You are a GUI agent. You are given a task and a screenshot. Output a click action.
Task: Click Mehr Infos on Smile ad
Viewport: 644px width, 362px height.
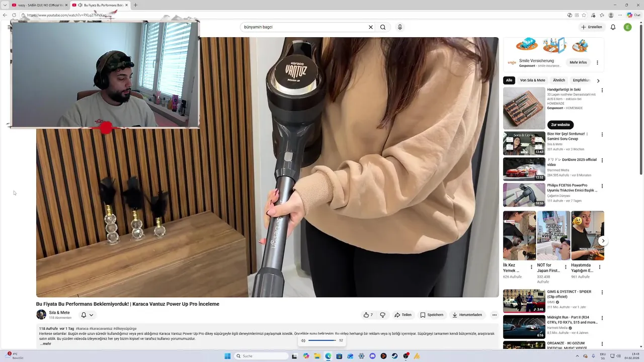coord(578,62)
